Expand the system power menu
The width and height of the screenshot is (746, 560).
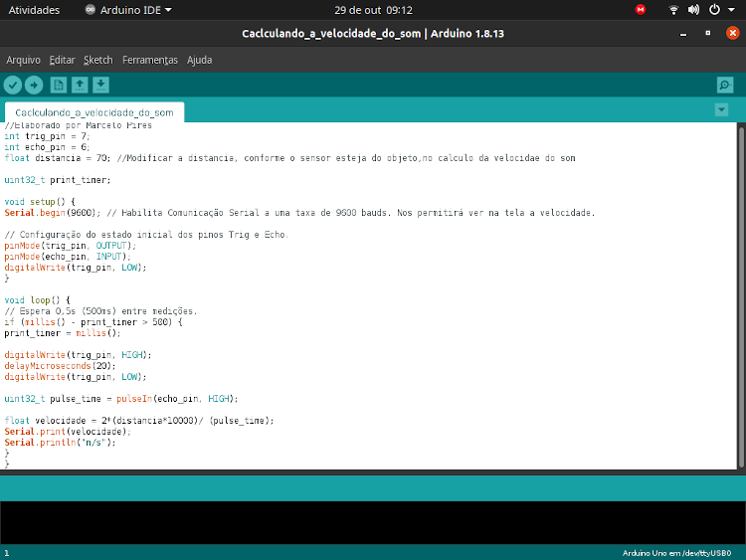716,10
